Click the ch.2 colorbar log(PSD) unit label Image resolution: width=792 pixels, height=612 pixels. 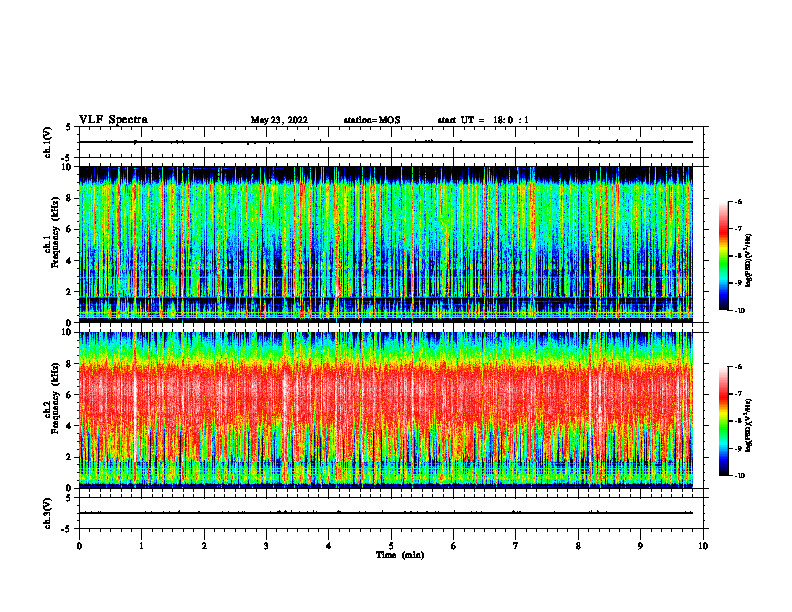(749, 425)
